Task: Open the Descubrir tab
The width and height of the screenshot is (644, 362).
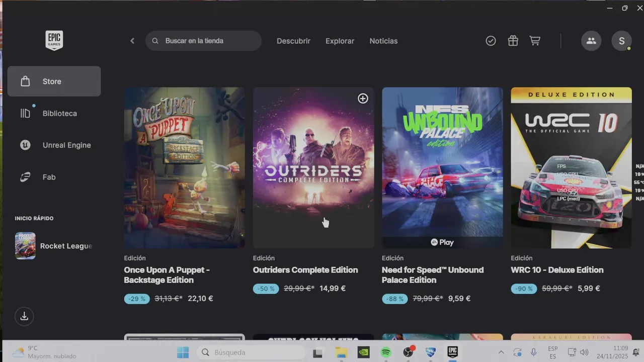Action: (x=293, y=41)
